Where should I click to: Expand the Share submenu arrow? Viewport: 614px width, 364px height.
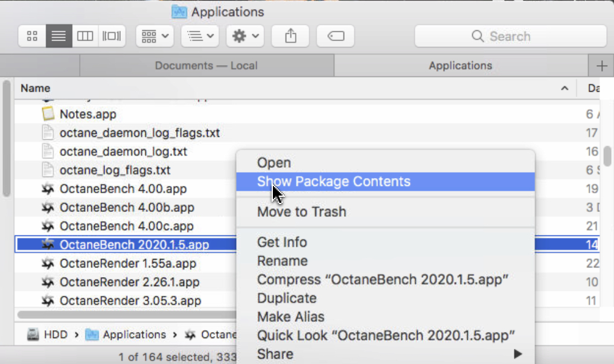(517, 354)
